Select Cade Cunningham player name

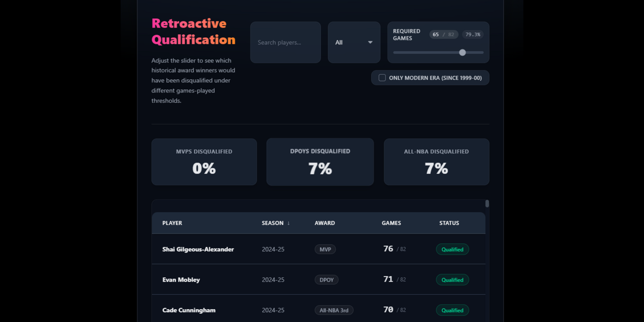[x=189, y=310]
